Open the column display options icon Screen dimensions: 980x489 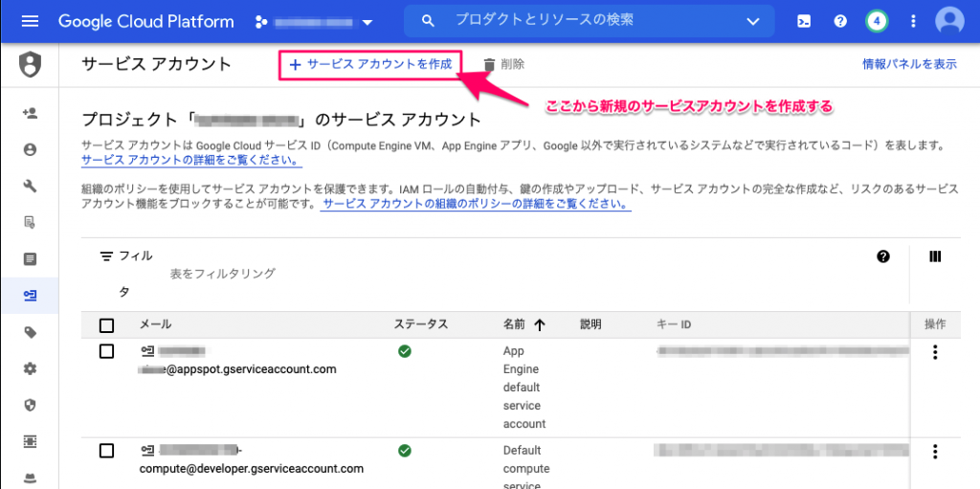(x=935, y=256)
